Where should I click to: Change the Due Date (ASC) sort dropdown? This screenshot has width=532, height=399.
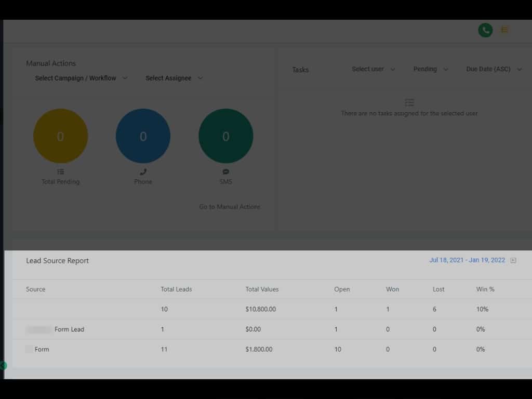[494, 69]
